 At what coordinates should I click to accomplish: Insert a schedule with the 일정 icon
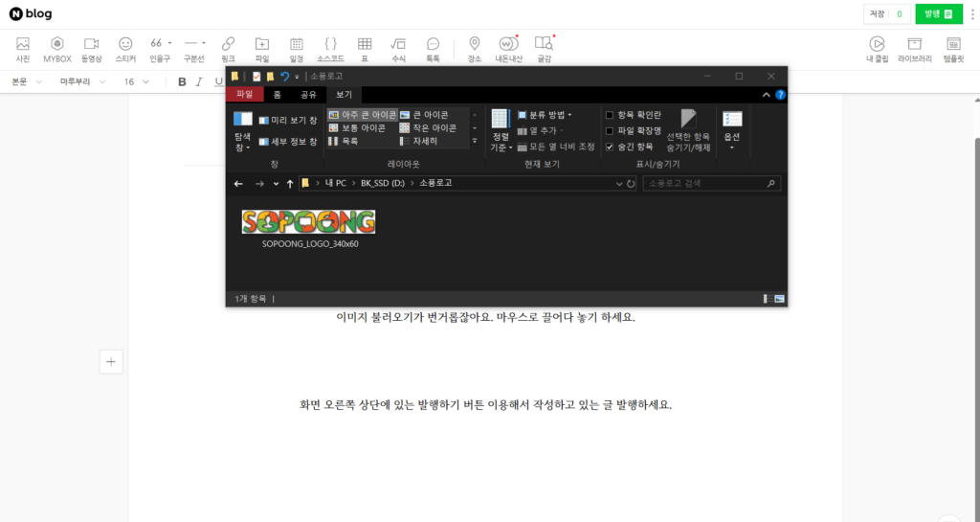[x=297, y=50]
